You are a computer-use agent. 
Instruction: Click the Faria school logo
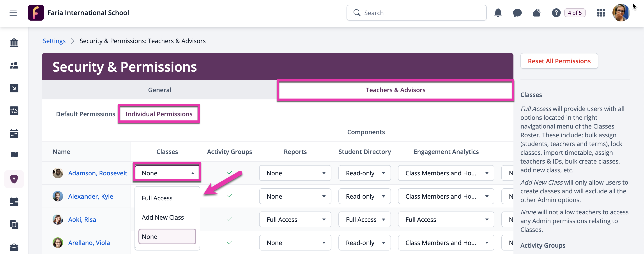pos(36,13)
